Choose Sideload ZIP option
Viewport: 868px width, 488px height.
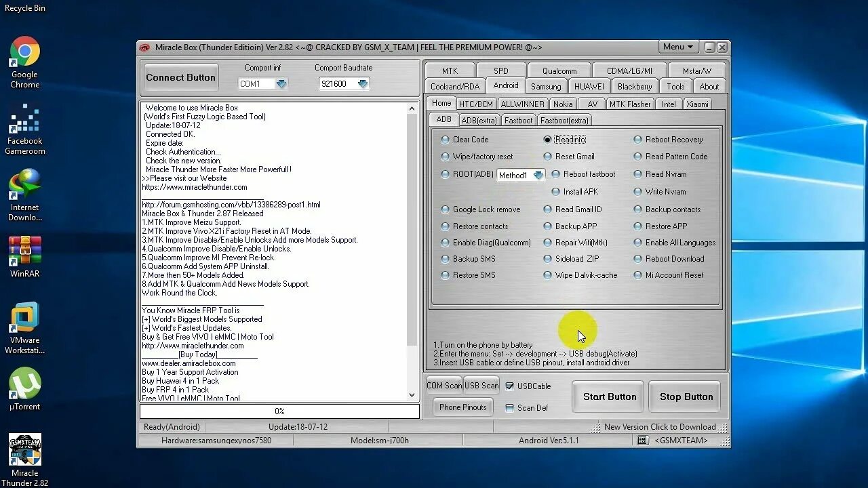pyautogui.click(x=572, y=259)
